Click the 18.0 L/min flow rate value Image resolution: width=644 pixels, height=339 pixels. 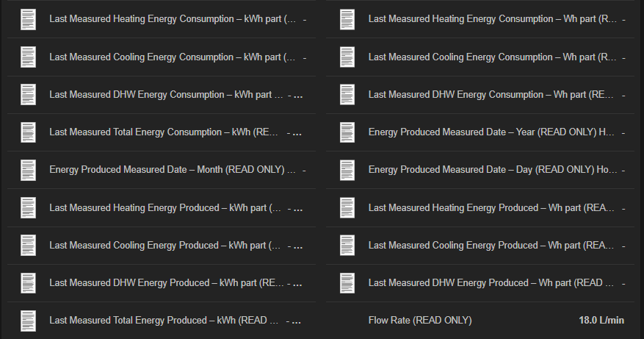(x=601, y=321)
